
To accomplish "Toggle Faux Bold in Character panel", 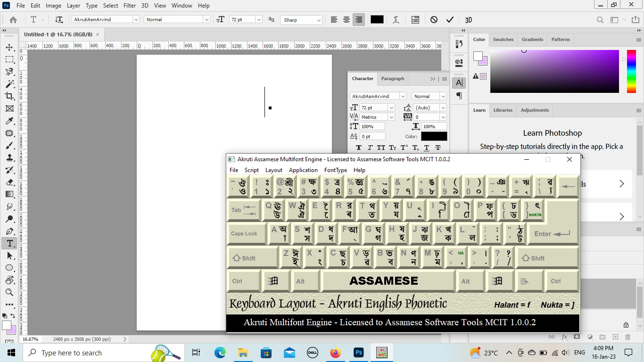I will point(359,148).
